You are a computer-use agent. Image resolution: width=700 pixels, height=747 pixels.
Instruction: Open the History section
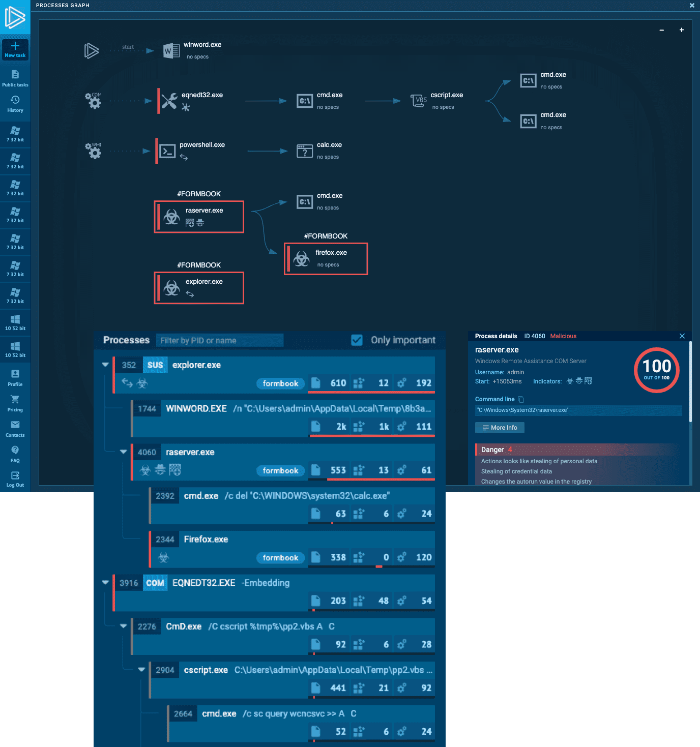15,104
